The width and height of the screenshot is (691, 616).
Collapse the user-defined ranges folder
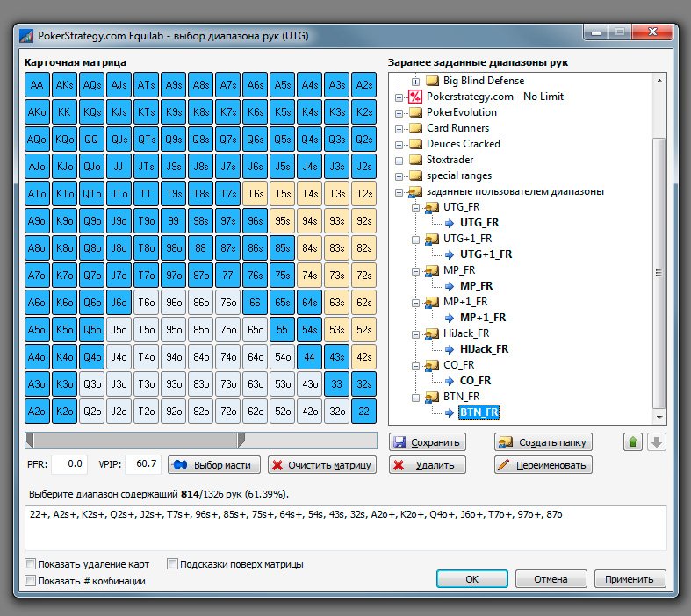tap(399, 192)
